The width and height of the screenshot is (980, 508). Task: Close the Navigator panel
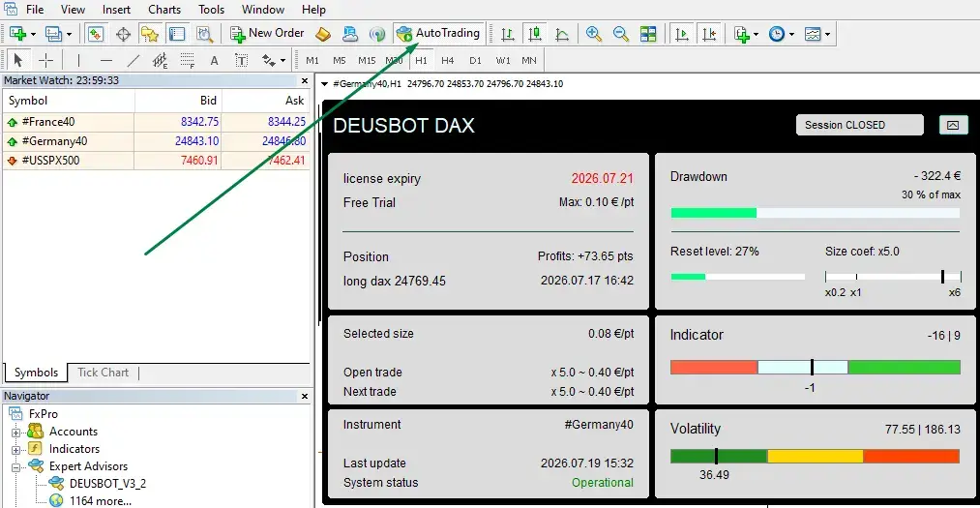point(305,396)
